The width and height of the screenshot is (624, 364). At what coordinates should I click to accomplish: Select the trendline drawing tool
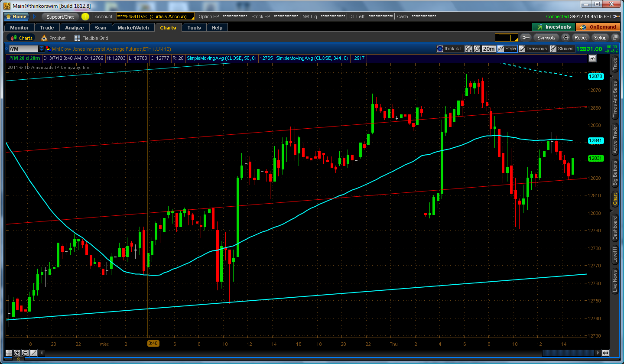[x=33, y=353]
